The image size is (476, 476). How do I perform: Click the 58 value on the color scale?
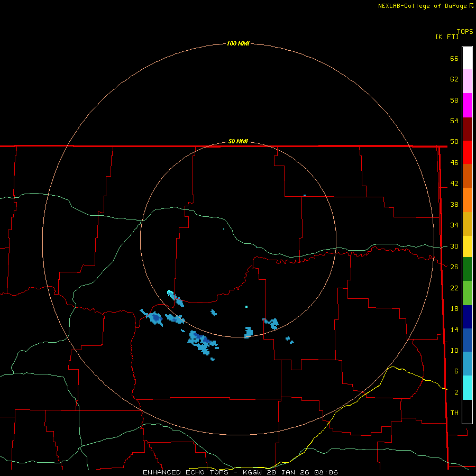[x=454, y=100]
